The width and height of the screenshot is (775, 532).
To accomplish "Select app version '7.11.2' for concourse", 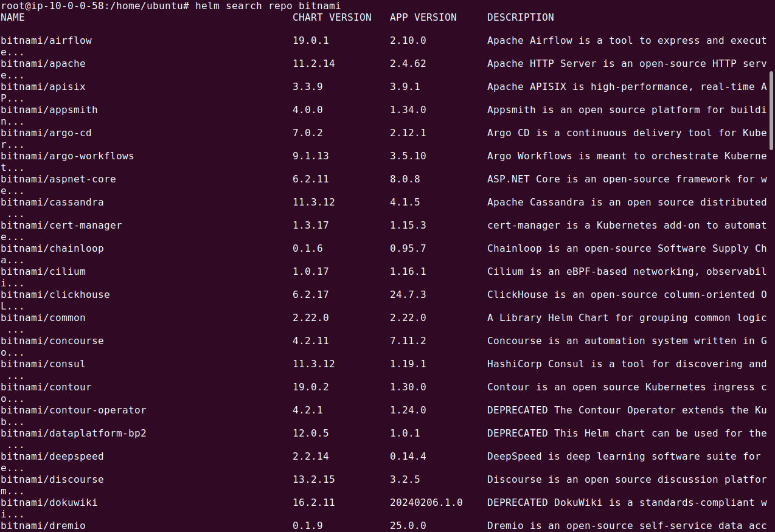I will click(x=408, y=341).
